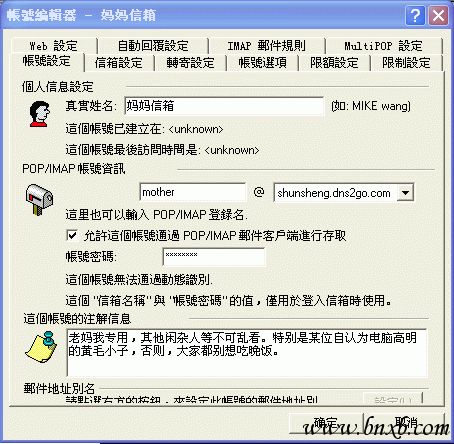This screenshot has height=444, width=454.
Task: Click the help question mark button
Action: tap(415, 15)
